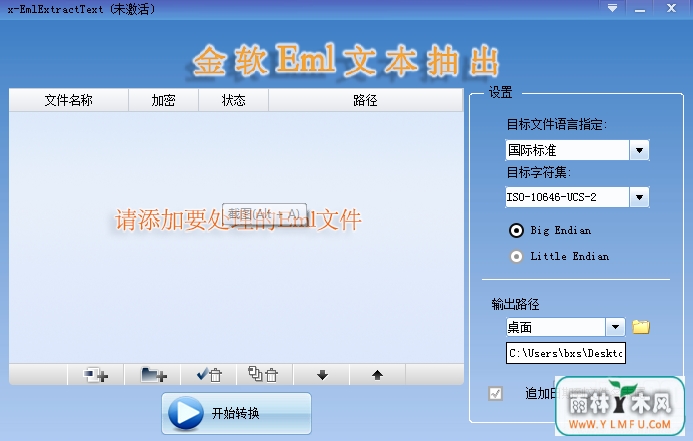This screenshot has height=441, width=693.
Task: Click the 目标文件语言指定 label
Action: point(556,125)
